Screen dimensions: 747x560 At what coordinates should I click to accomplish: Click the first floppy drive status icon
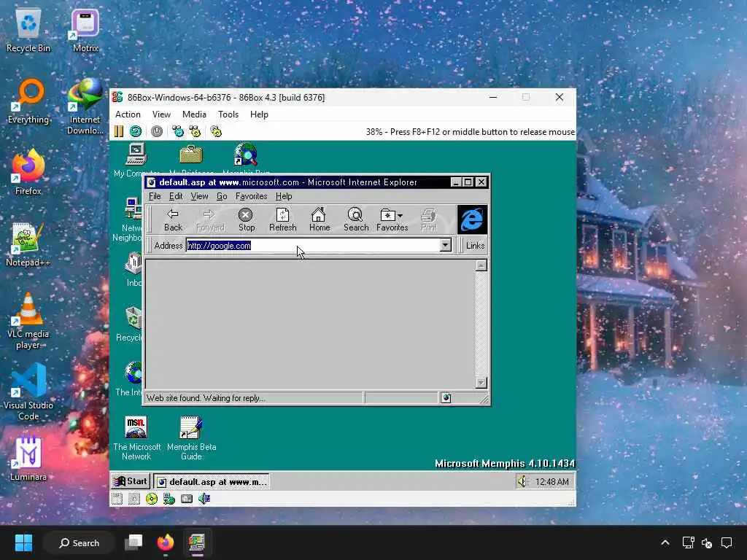click(117, 499)
